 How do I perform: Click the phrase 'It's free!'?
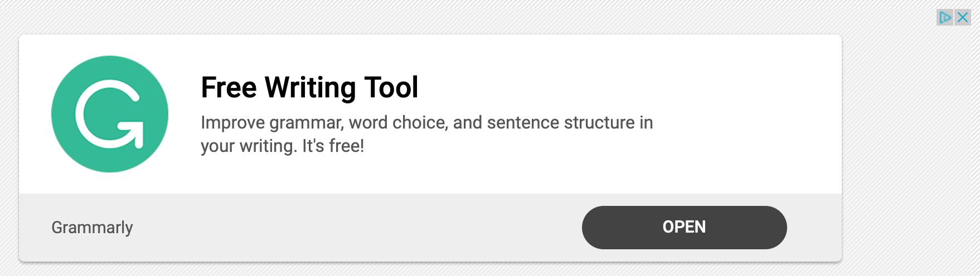333,146
